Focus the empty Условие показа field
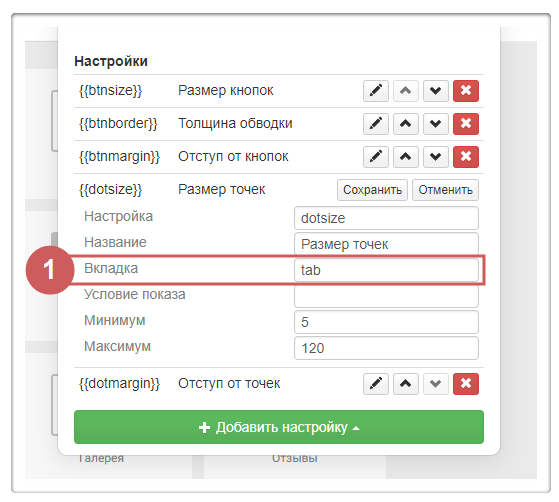 point(386,296)
